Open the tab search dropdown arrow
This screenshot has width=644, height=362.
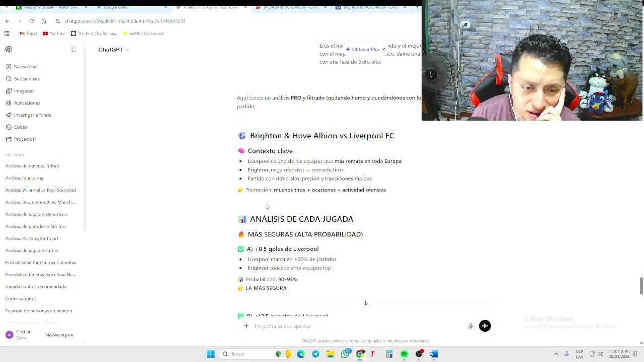tap(6, 7)
